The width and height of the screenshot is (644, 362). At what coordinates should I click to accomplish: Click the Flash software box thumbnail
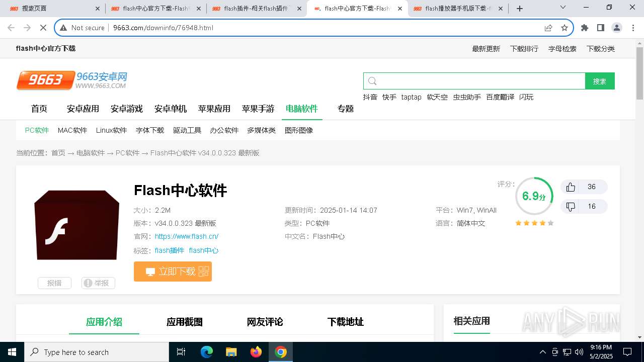tap(76, 225)
